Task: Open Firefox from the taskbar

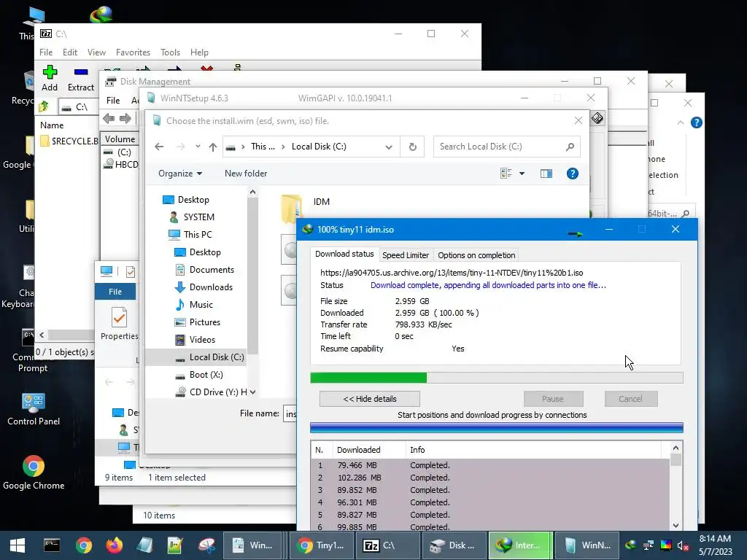Action: click(115, 545)
